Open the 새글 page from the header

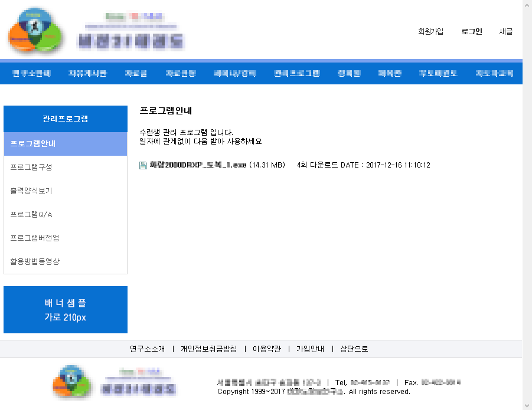[505, 32]
